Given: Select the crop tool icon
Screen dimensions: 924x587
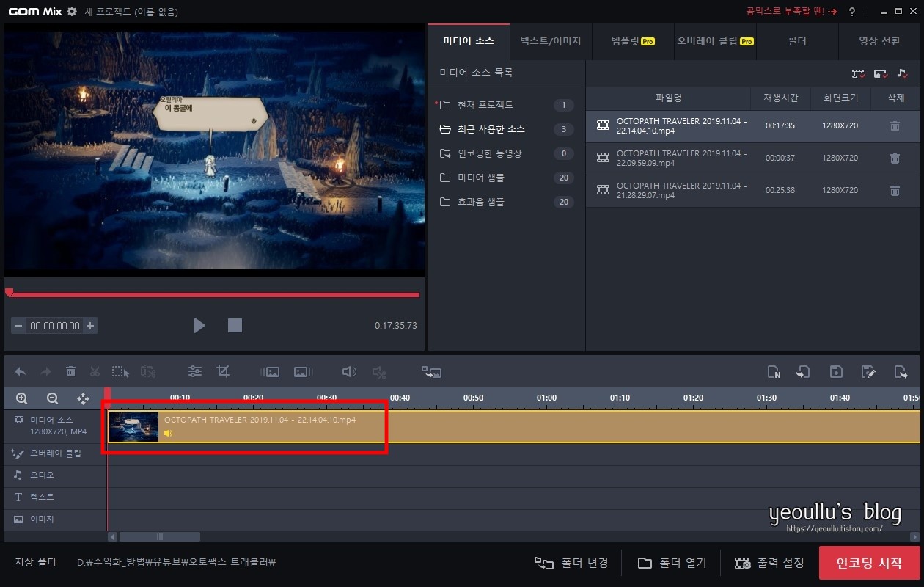Looking at the screenshot, I should pyautogui.click(x=224, y=372).
